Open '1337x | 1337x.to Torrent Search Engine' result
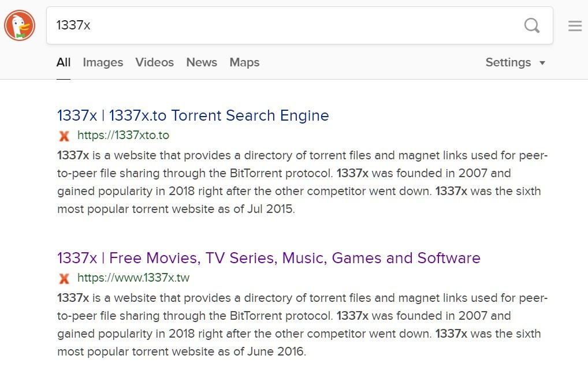 pyautogui.click(x=193, y=115)
